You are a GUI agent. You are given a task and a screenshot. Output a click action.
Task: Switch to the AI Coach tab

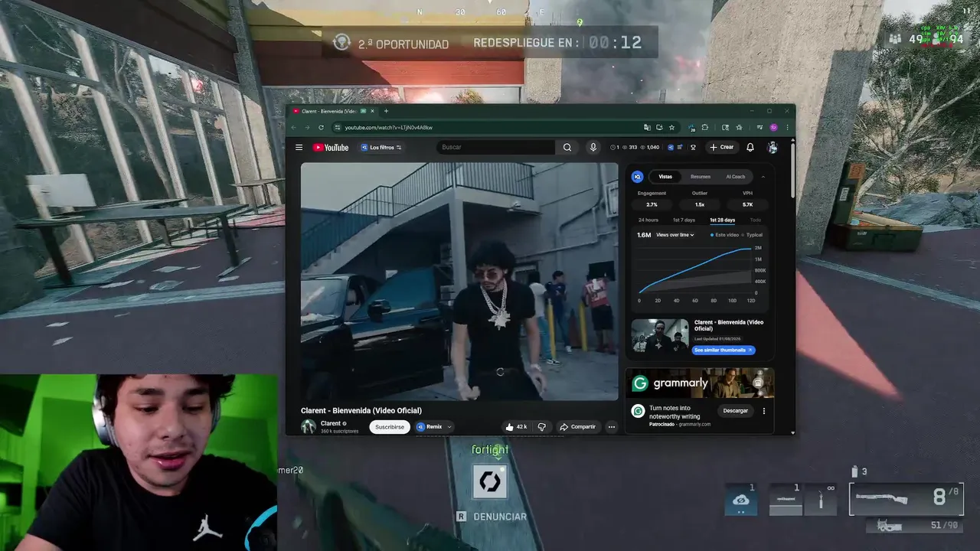[735, 177]
